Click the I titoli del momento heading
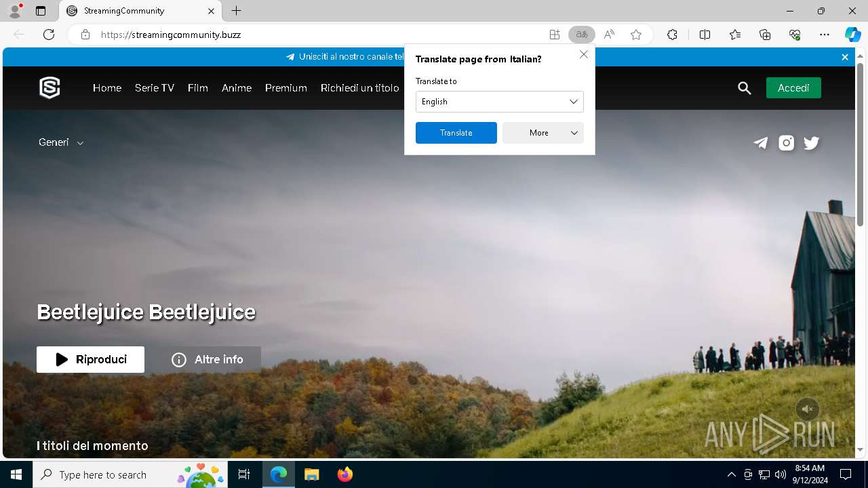This screenshot has height=488, width=868. click(x=92, y=446)
